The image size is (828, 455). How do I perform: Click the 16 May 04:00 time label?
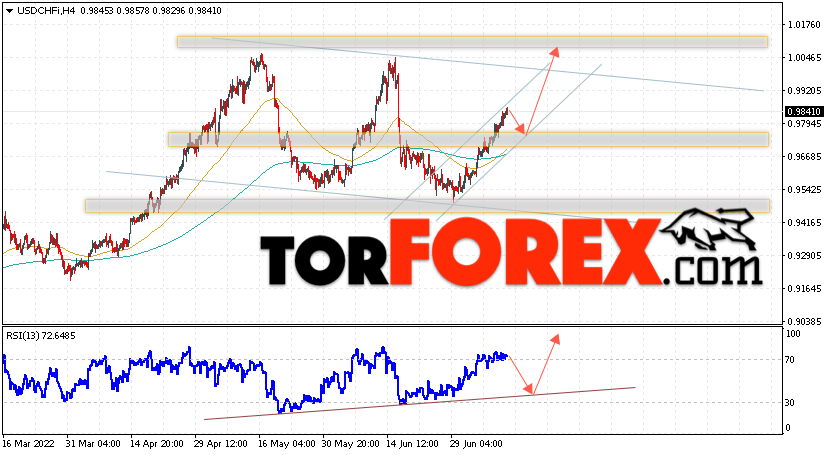(x=285, y=443)
